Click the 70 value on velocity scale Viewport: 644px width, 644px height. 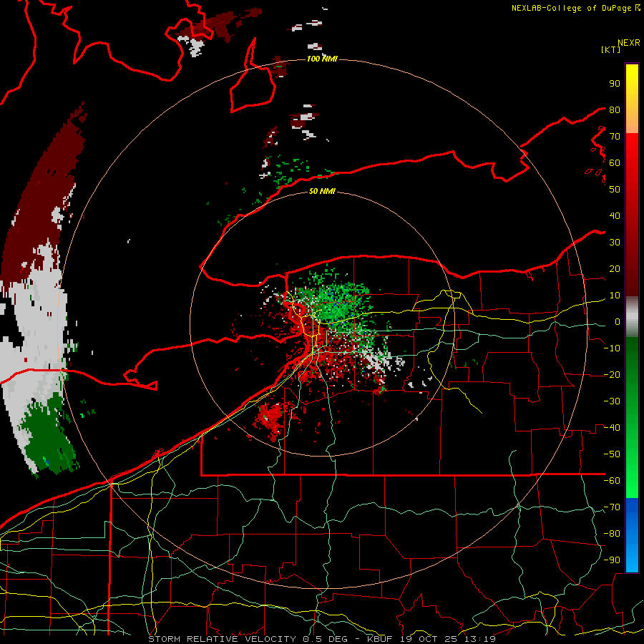615,137
